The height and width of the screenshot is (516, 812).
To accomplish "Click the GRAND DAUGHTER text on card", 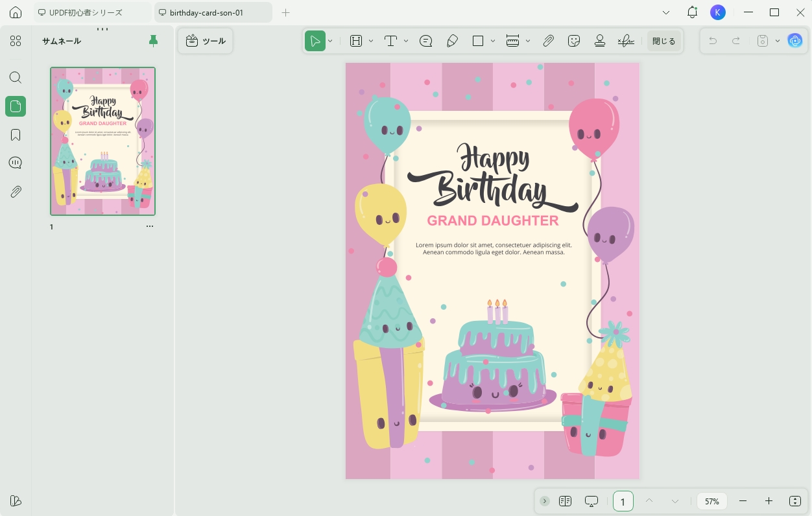I will [493, 220].
